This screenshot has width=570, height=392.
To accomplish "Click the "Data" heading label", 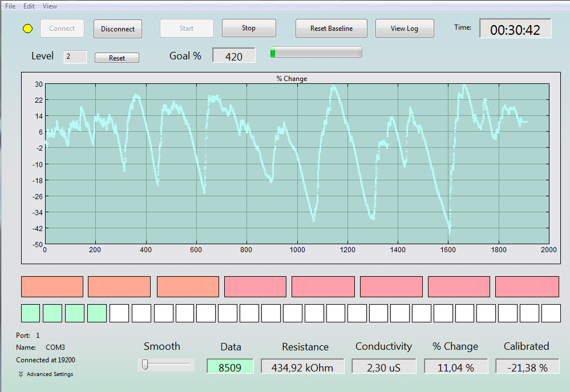I will click(231, 347).
